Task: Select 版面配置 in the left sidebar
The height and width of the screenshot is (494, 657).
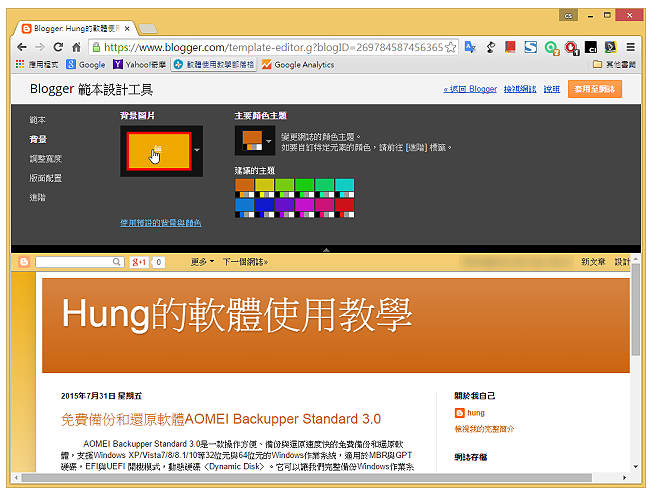Action: pyautogui.click(x=45, y=178)
